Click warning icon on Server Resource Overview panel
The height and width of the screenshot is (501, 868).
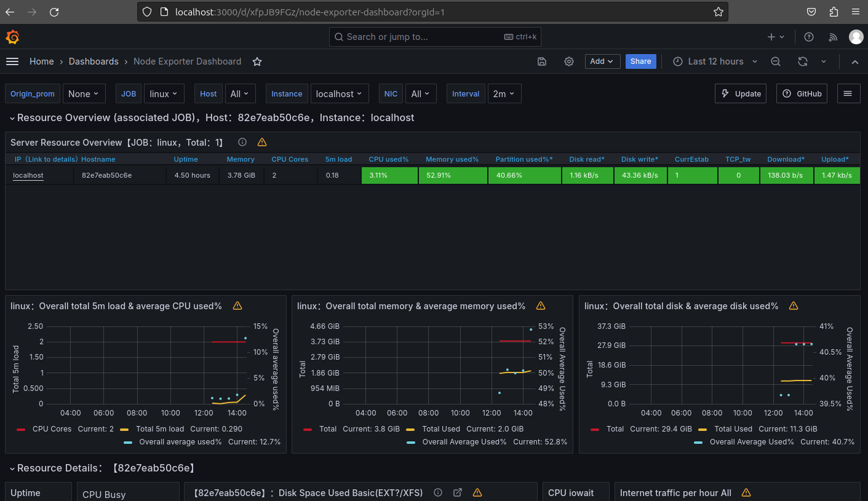262,142
